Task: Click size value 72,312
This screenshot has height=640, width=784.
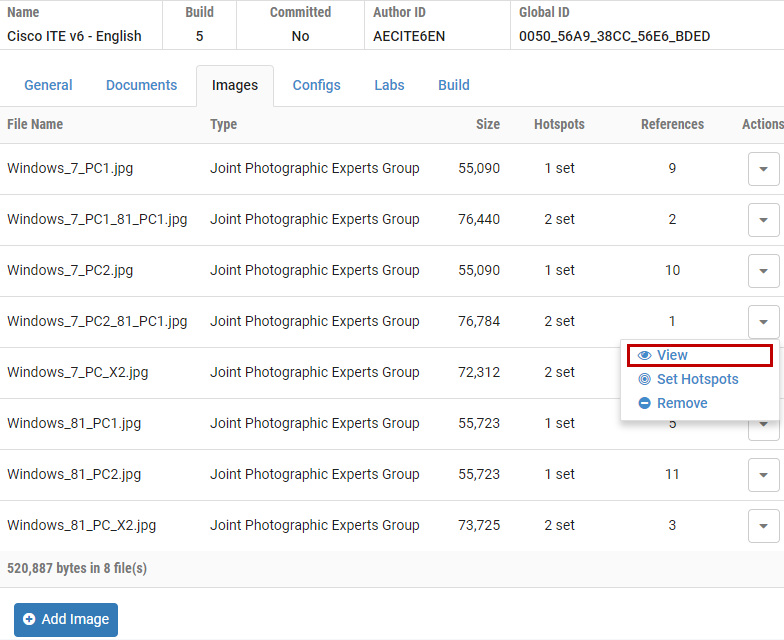Action: pyautogui.click(x=479, y=372)
